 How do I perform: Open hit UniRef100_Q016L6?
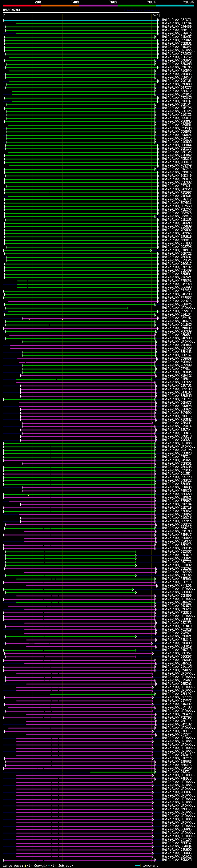(177, 301)
